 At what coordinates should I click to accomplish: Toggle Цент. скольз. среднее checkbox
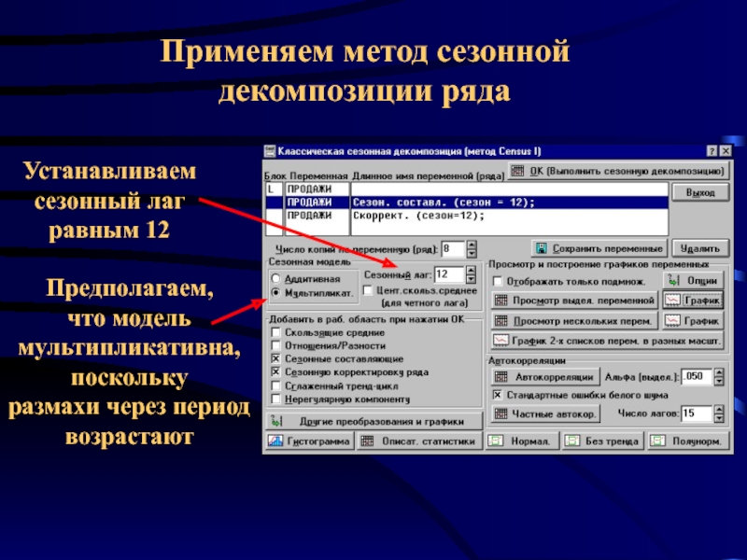(367, 290)
